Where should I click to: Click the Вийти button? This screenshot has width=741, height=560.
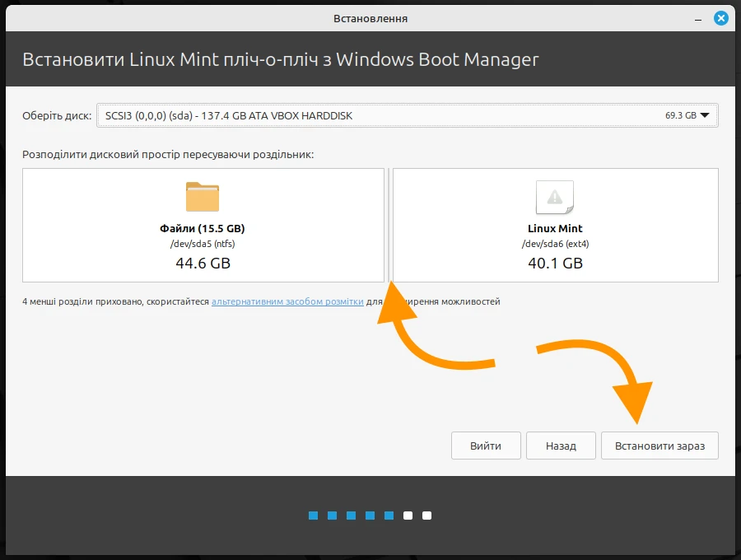(486, 446)
